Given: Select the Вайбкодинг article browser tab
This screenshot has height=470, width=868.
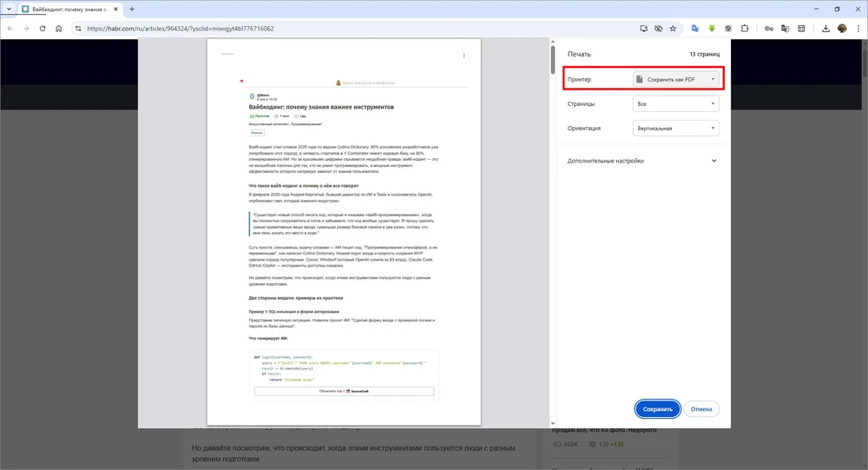Looking at the screenshot, I should 69,9.
